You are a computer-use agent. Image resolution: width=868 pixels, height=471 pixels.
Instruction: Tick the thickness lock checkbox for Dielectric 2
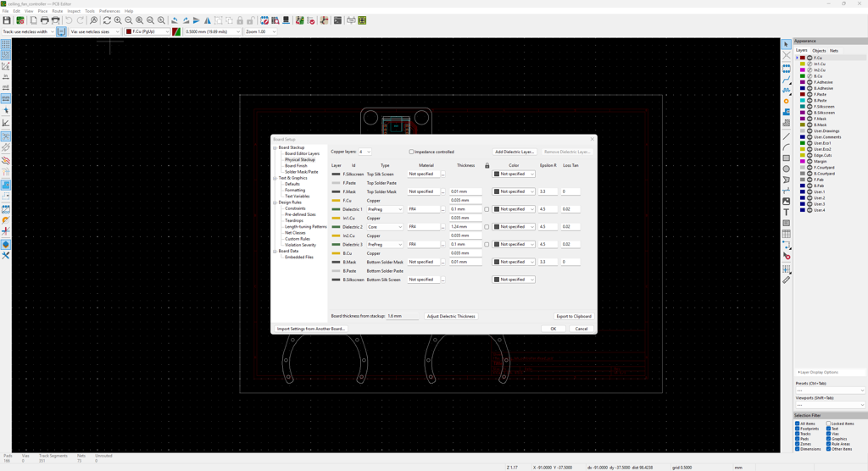tap(487, 227)
